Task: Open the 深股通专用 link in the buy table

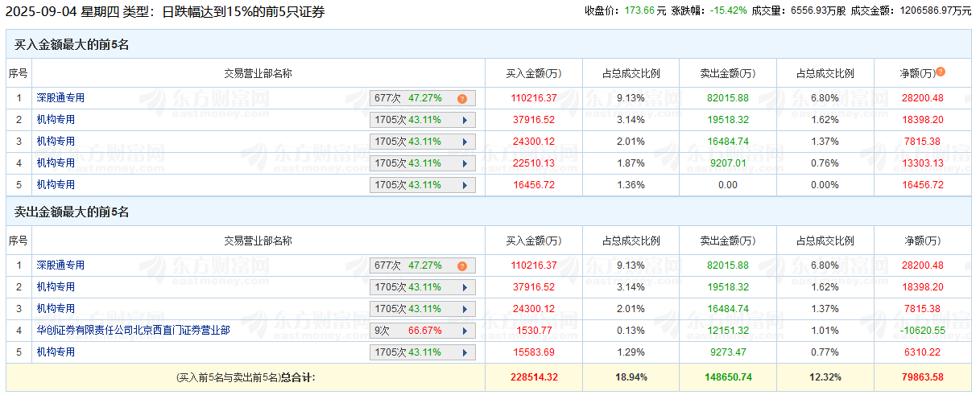Action: 60,98
